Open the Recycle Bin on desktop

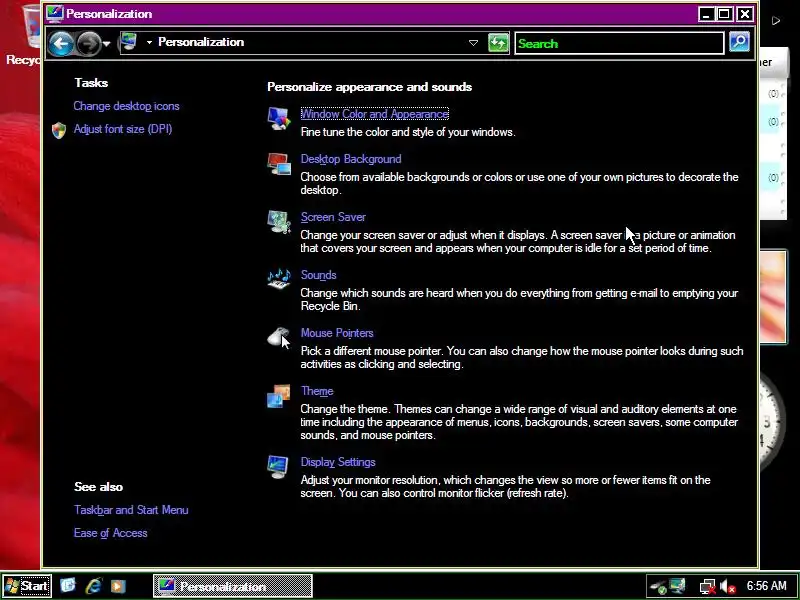(x=23, y=36)
